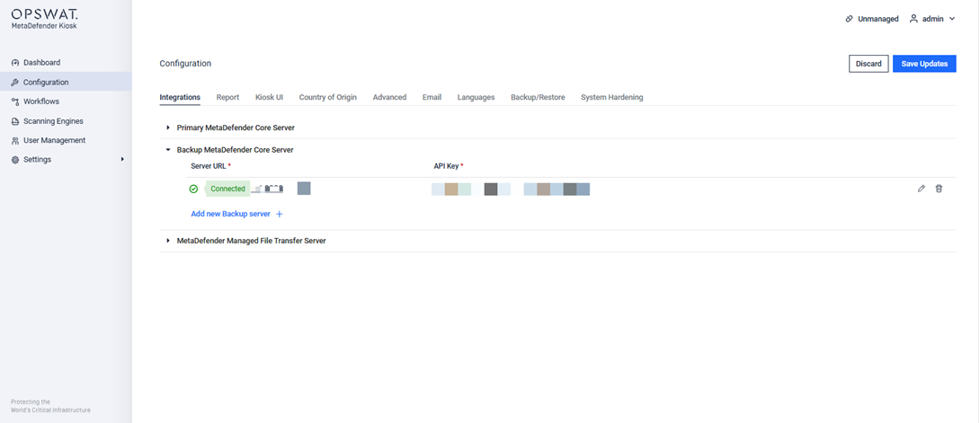Open the System Hardening tab

pos(612,97)
